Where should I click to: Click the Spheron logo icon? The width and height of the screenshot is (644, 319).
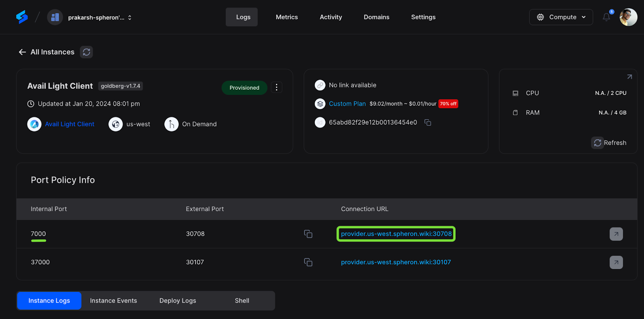22,17
